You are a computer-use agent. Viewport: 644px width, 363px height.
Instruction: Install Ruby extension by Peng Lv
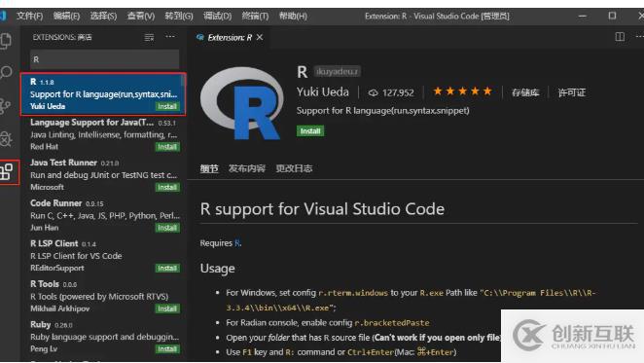click(x=167, y=349)
